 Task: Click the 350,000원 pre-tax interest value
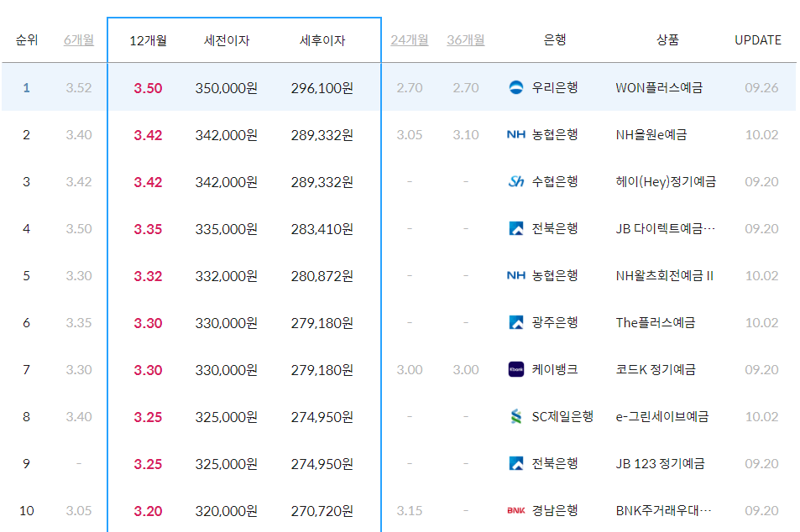click(226, 88)
